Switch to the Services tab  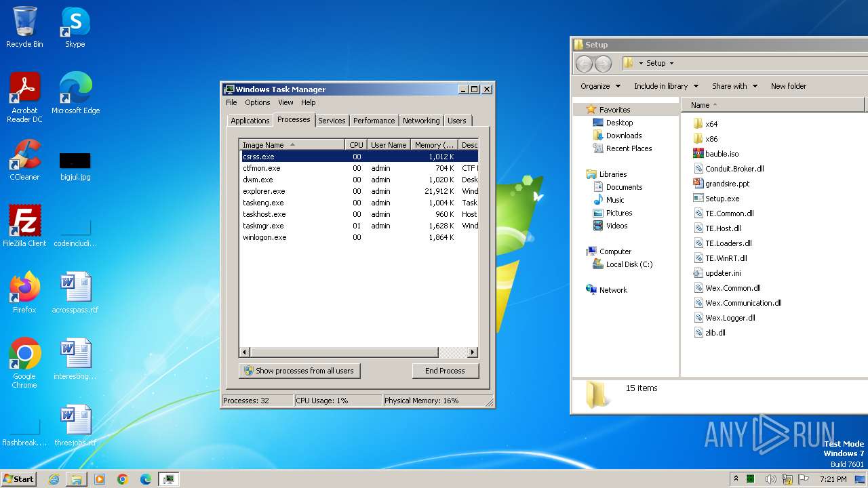pos(332,121)
